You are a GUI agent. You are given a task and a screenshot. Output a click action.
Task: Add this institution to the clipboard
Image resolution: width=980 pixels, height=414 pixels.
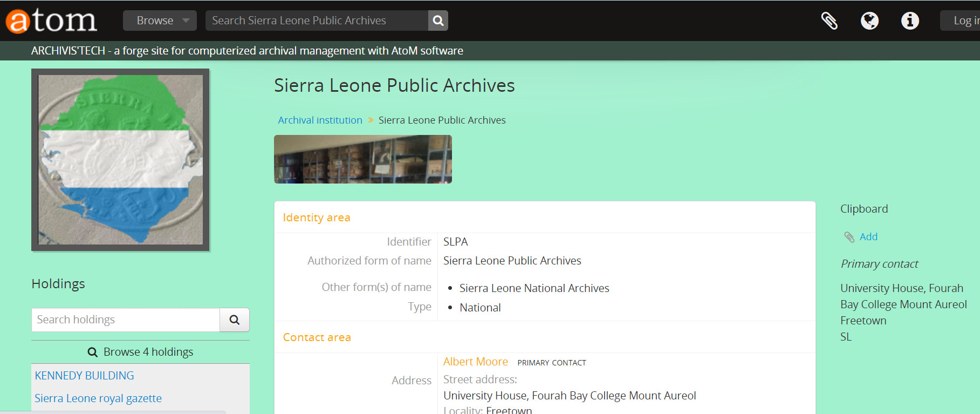coord(868,237)
